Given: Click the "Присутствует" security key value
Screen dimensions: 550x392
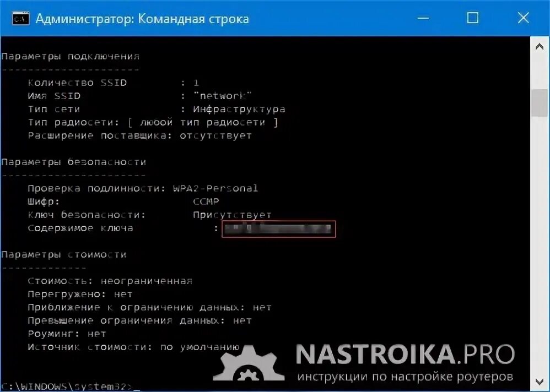Looking at the screenshot, I should 232,215.
